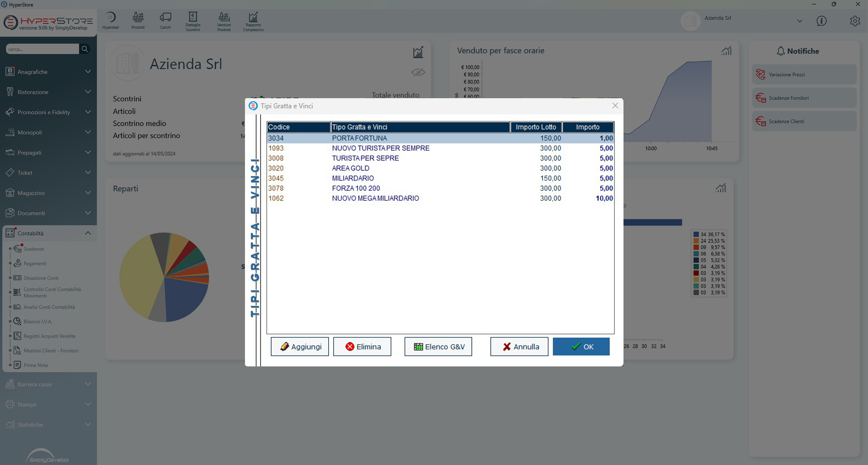The image size is (868, 465).
Task: Expand the Anagrafiche menu section
Action: click(48, 72)
